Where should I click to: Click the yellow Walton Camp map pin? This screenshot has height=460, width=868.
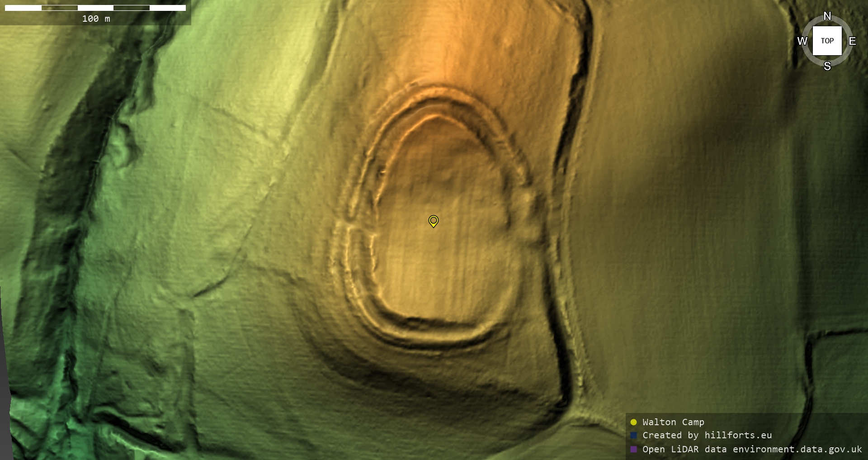pyautogui.click(x=433, y=221)
